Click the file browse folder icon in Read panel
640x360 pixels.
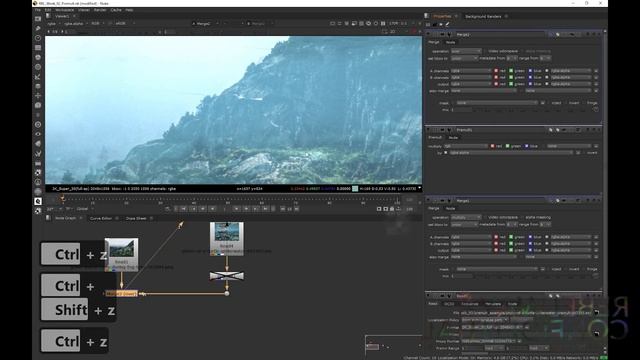(x=596, y=313)
